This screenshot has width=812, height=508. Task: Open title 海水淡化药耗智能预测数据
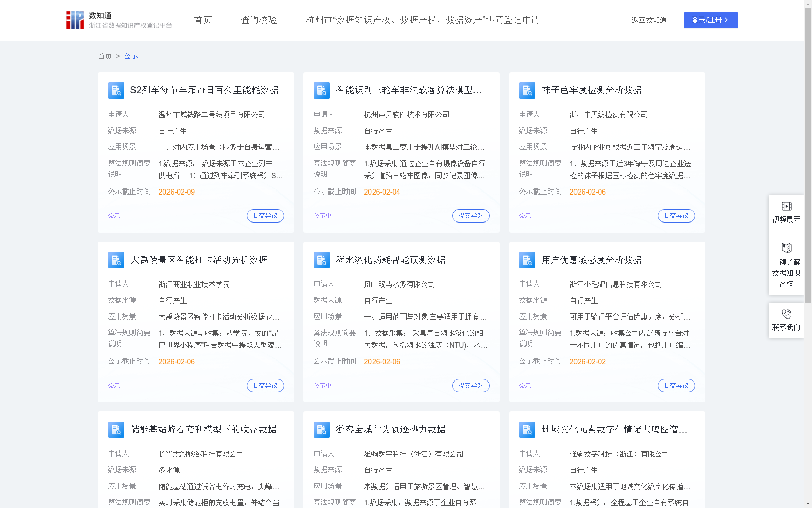tap(391, 260)
